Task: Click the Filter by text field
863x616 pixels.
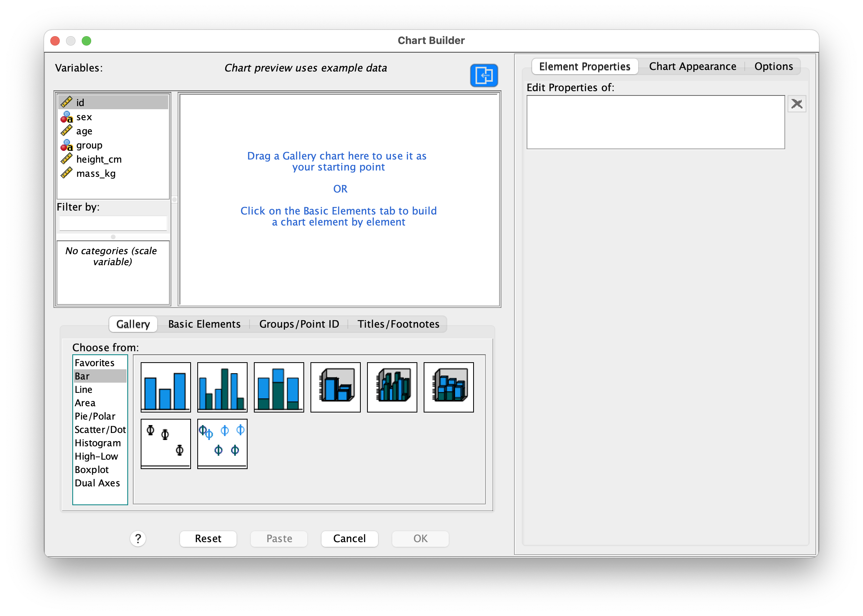Action: [x=113, y=223]
